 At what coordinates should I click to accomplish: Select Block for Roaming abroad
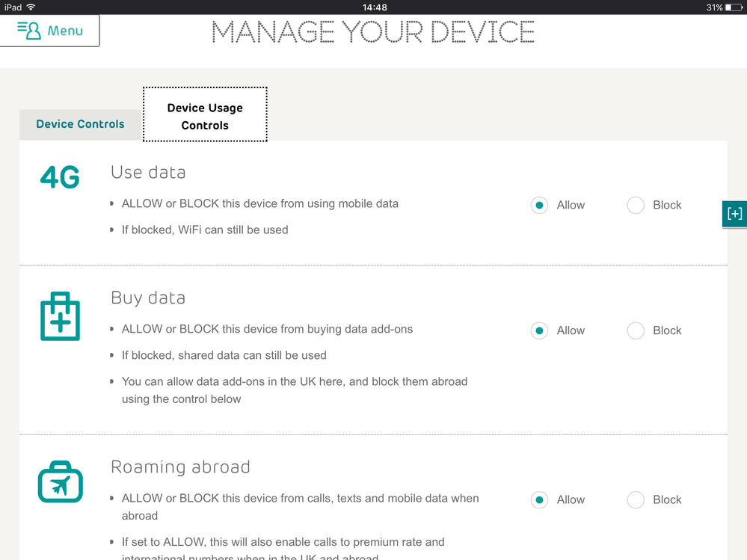[636, 499]
